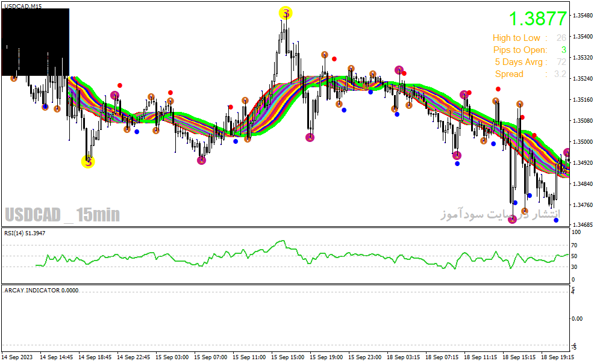
Task: Click the 15 Sep 11:00 time label
Action: 249,357
